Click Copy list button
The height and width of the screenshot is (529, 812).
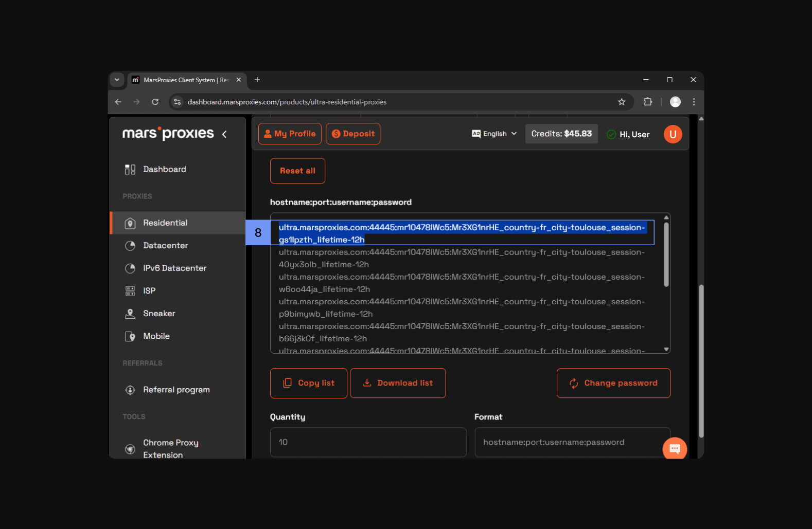pyautogui.click(x=309, y=383)
